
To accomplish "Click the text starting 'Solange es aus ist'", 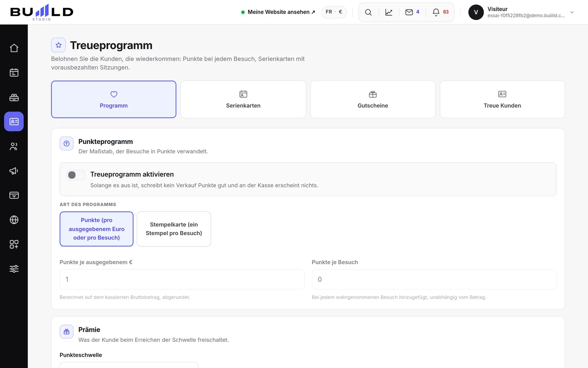I will click(204, 185).
